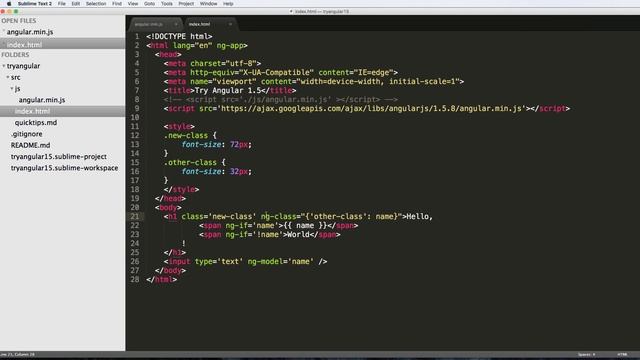Screen dimensions: 640x360
Task: Open the Edit menu
Action: click(76, 4)
